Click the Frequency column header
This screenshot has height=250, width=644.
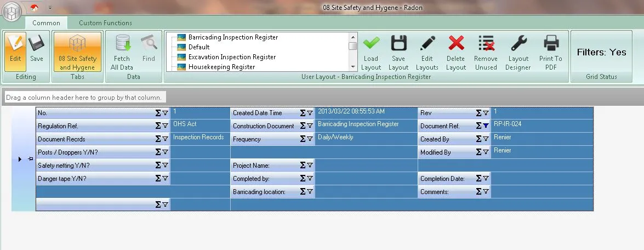coord(273,139)
